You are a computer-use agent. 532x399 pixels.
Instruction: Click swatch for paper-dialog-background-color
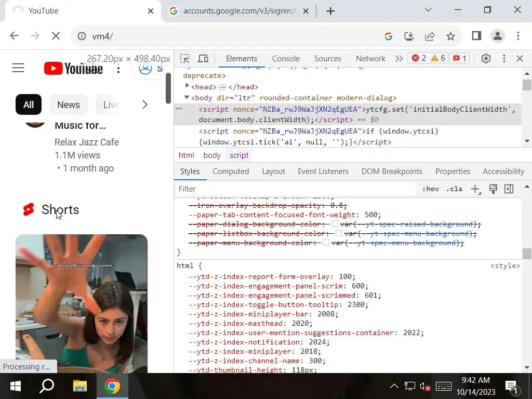335,223
